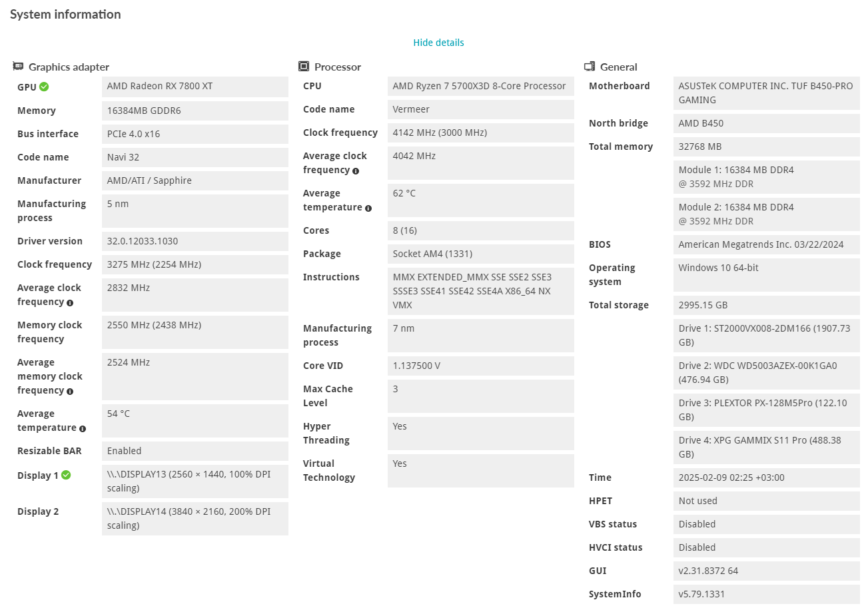Select the American Megatrends BIOS value
866x616 pixels.
(x=767, y=244)
